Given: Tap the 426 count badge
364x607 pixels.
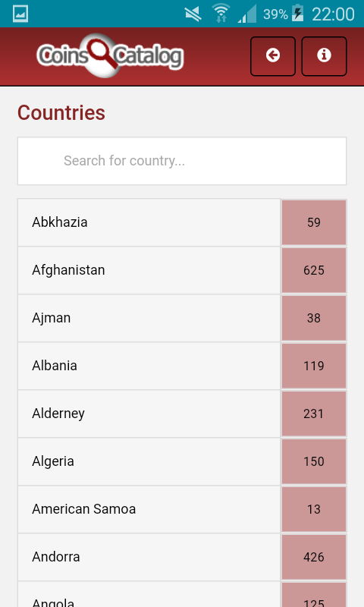Looking at the screenshot, I should point(314,557).
